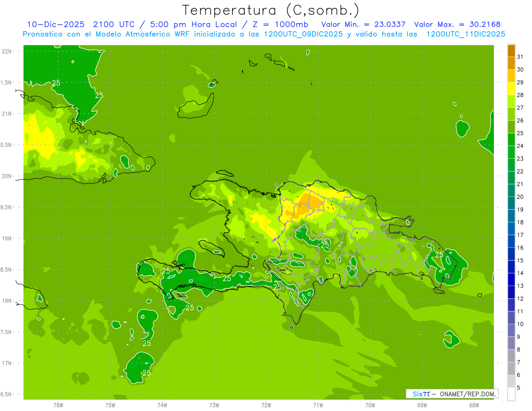This screenshot has height=411, width=532.
Task: Click the orange hotspot in northern Dominican Republic
Action: click(309, 203)
